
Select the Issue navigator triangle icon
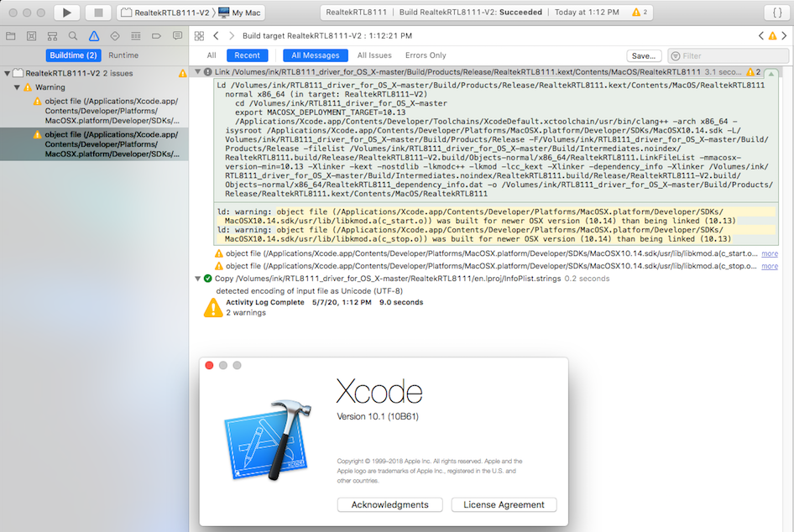[94, 36]
